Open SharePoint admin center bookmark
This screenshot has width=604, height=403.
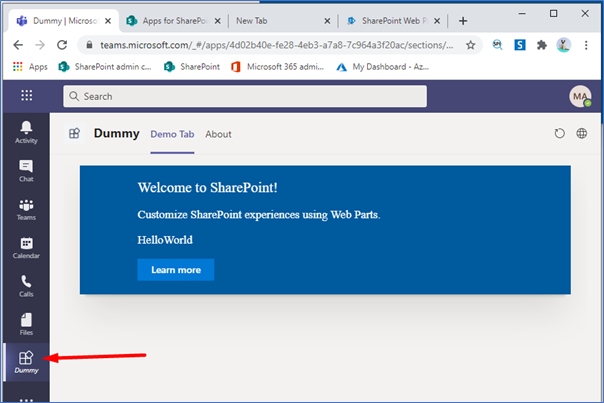[x=105, y=67]
